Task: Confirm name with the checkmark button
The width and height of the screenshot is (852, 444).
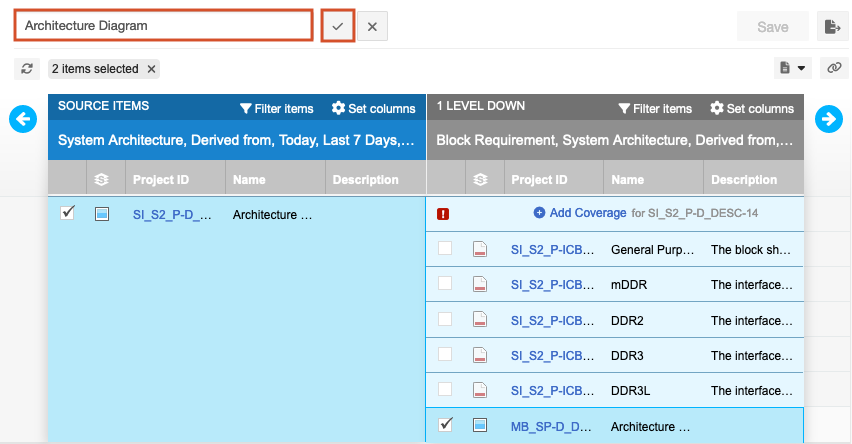Action: click(x=337, y=26)
